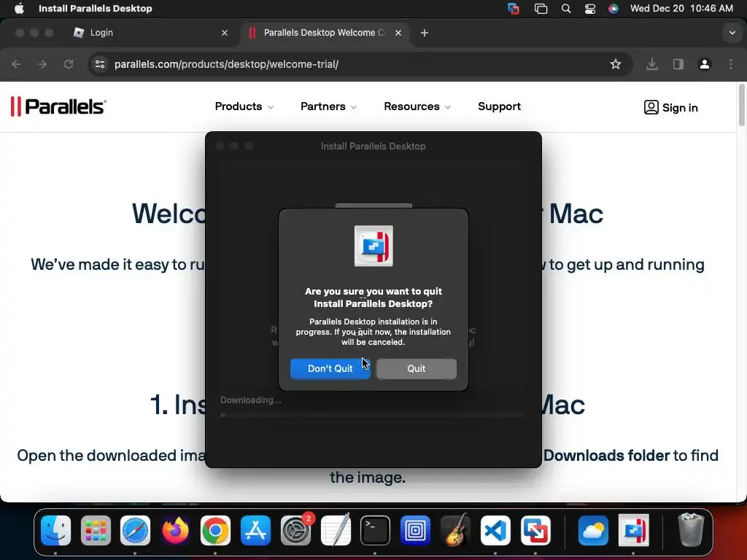Open the Trash in the Dock

pyautogui.click(x=691, y=531)
